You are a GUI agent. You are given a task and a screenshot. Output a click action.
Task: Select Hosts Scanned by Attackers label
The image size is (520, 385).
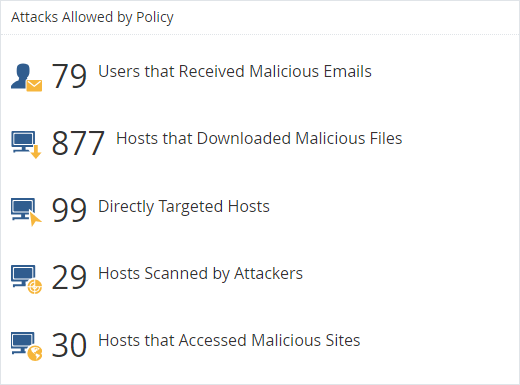pyautogui.click(x=200, y=274)
